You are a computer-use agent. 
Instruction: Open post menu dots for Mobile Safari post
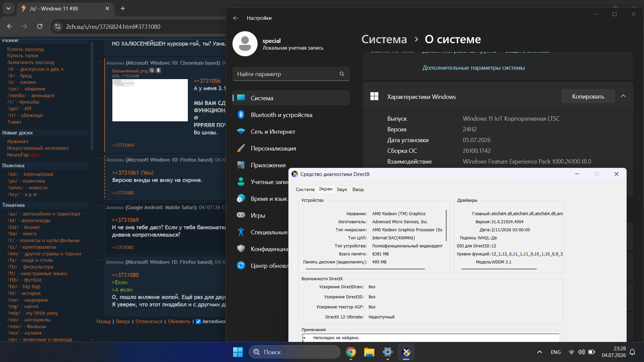(x=100, y=205)
